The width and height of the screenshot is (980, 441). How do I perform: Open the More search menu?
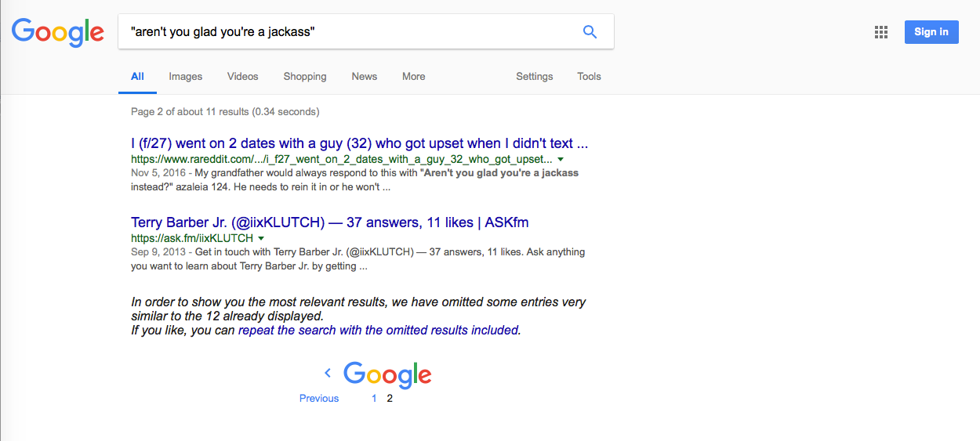pos(414,77)
